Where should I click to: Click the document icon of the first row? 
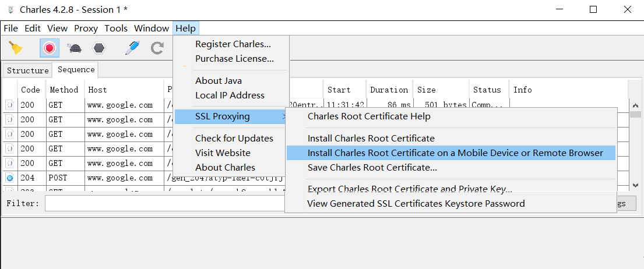pos(10,105)
